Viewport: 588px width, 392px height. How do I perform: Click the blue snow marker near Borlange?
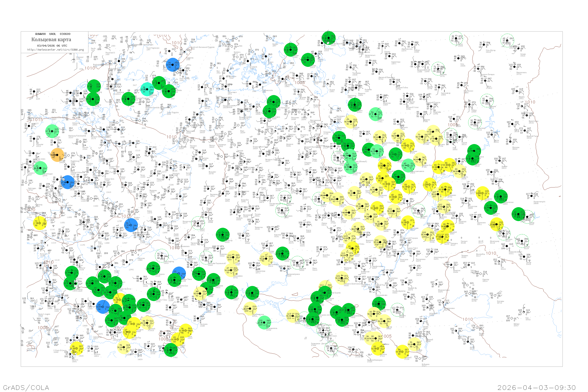172,65
